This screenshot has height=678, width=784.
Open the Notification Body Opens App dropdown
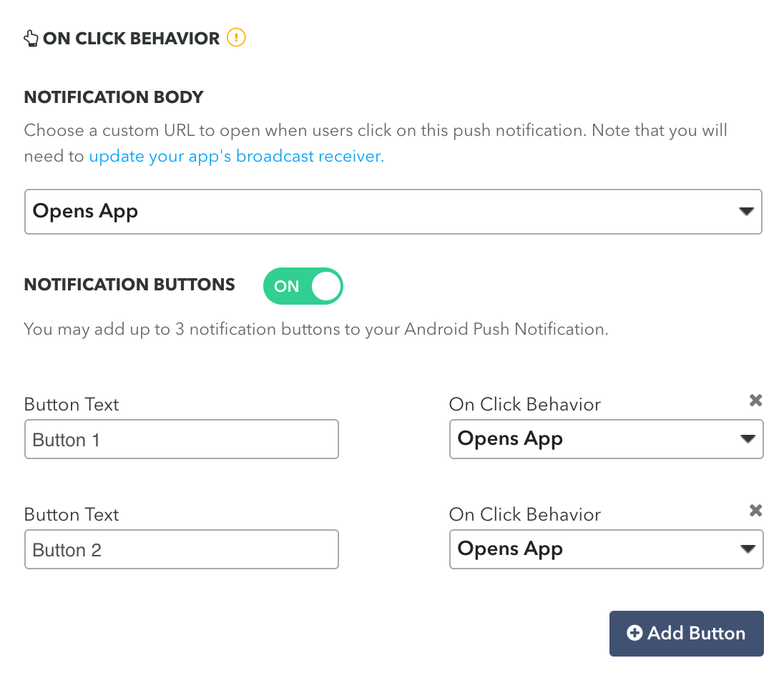coord(393,211)
